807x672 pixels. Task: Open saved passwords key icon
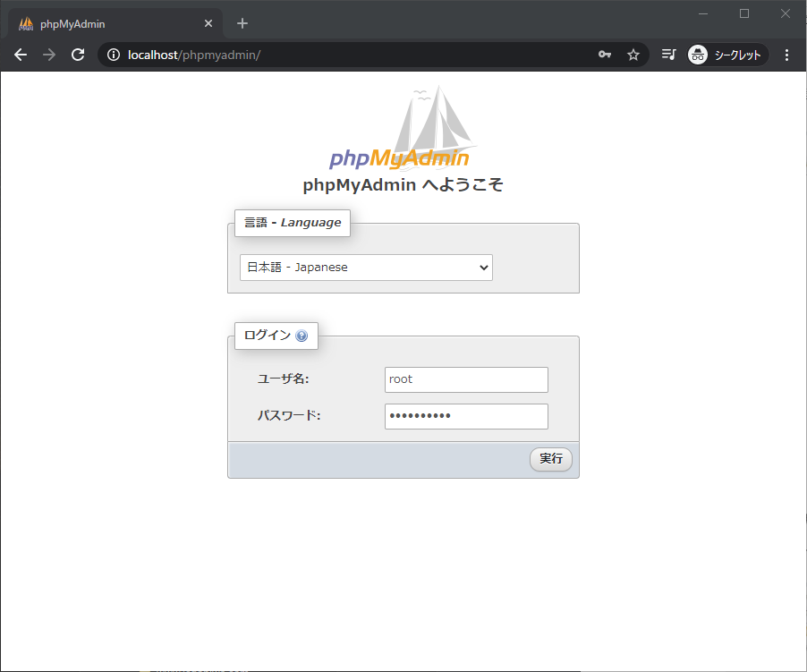click(x=605, y=55)
